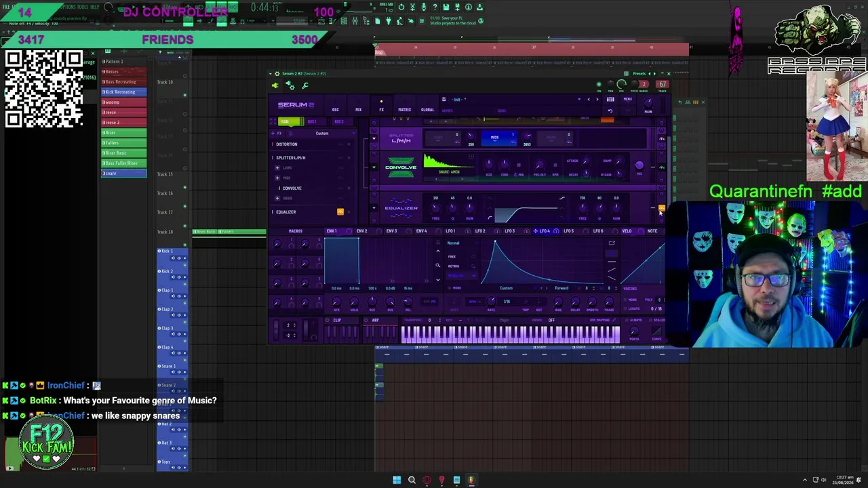Toggle the plugin ON indicator in Serum wrapper
The height and width of the screenshot is (488, 868).
[x=599, y=85]
